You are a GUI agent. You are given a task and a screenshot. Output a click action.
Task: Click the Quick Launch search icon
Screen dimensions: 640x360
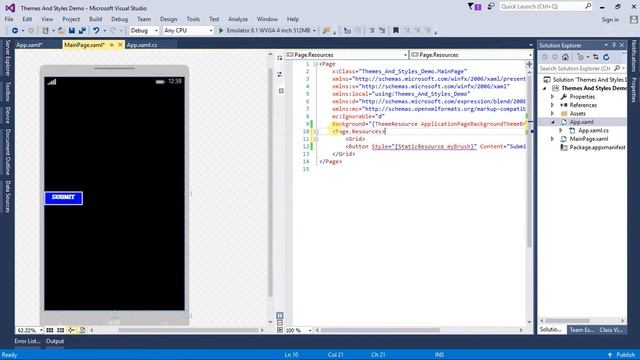pyautogui.click(x=588, y=7)
